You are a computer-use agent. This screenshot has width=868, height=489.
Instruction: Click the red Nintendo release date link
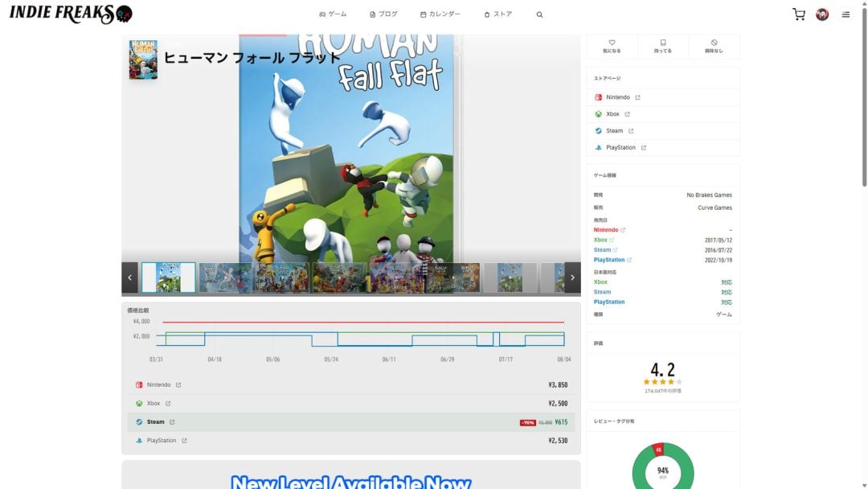(x=609, y=230)
